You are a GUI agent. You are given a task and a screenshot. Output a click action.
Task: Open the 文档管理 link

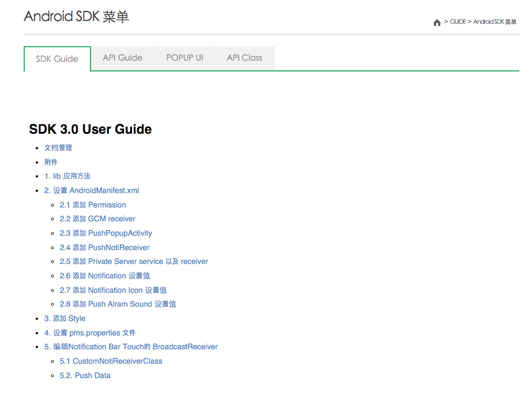[58, 148]
